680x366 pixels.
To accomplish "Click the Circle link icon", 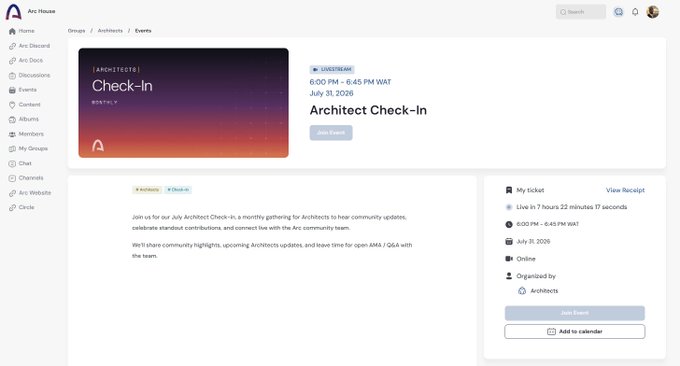I will (12, 208).
